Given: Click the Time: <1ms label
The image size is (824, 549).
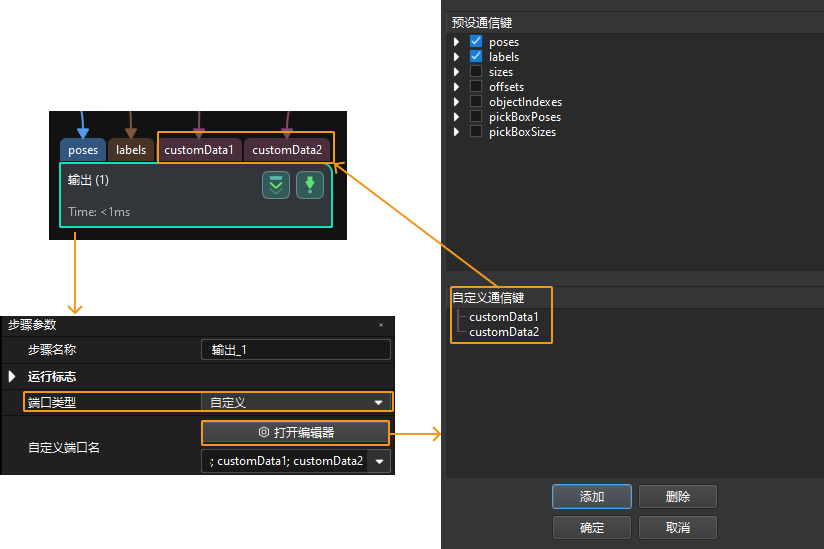Looking at the screenshot, I should click(x=99, y=212).
